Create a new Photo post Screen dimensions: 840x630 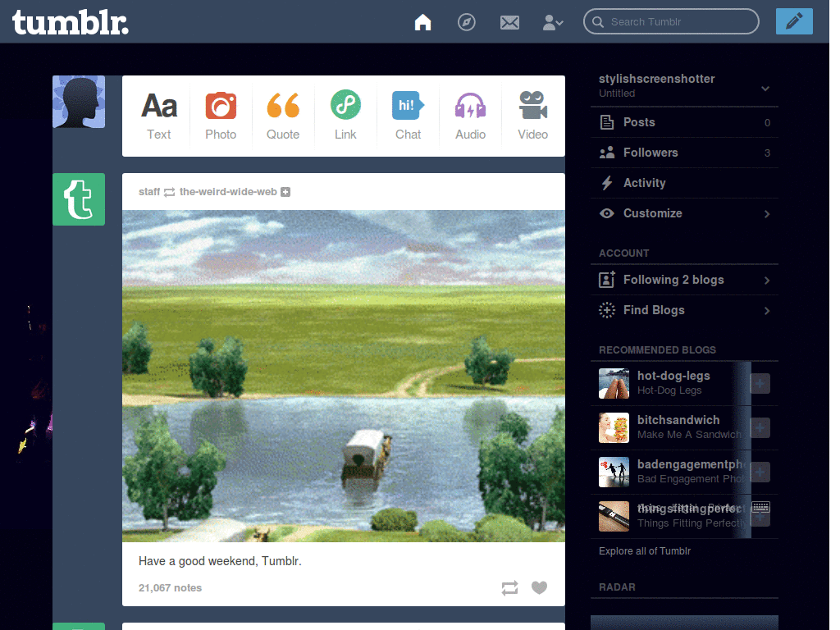click(221, 116)
